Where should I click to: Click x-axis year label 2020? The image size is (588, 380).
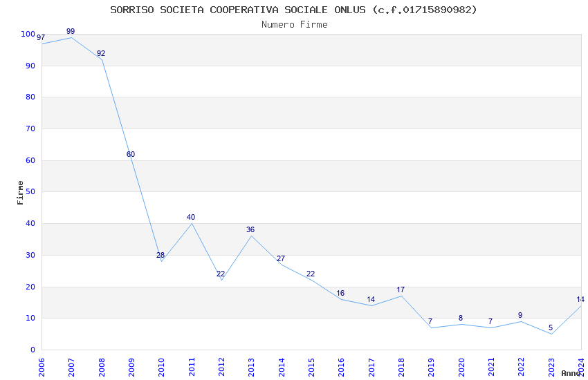461,367
